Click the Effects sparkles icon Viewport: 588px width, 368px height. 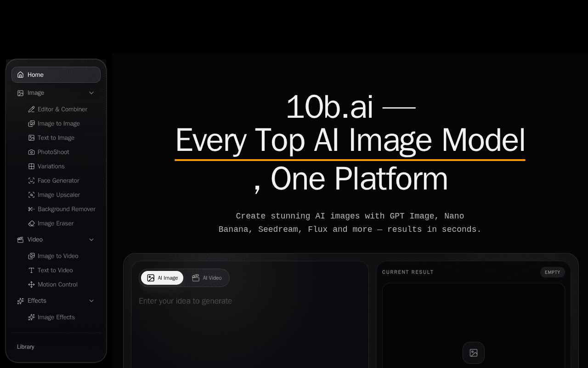pos(21,301)
